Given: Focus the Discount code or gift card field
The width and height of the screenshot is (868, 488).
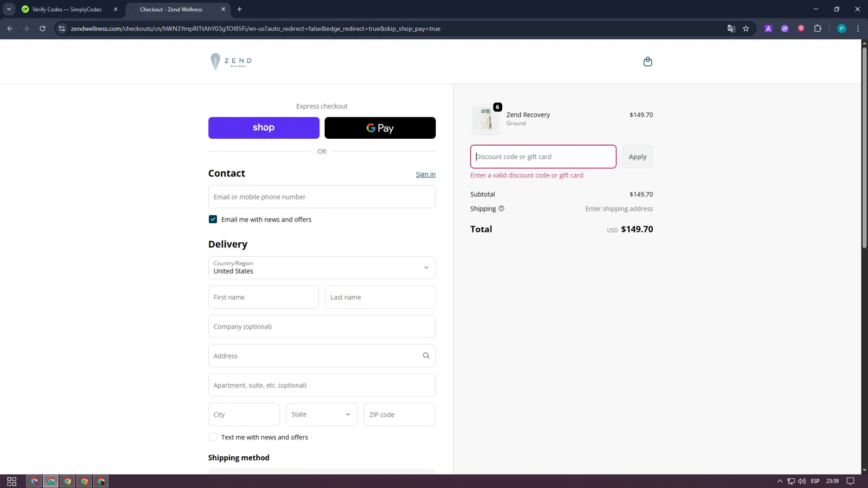Looking at the screenshot, I should coord(543,157).
